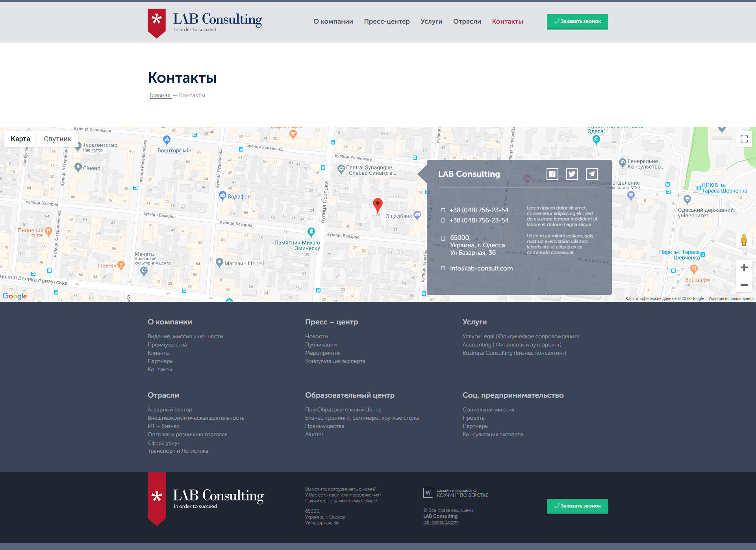The width and height of the screenshot is (756, 550).
Task: Zoom out the map with the minus button
Action: (x=744, y=285)
